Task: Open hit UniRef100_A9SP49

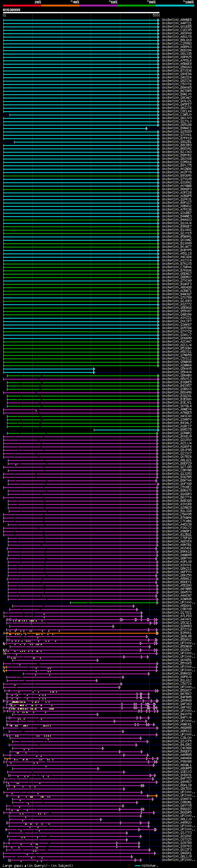Action: point(177,33)
